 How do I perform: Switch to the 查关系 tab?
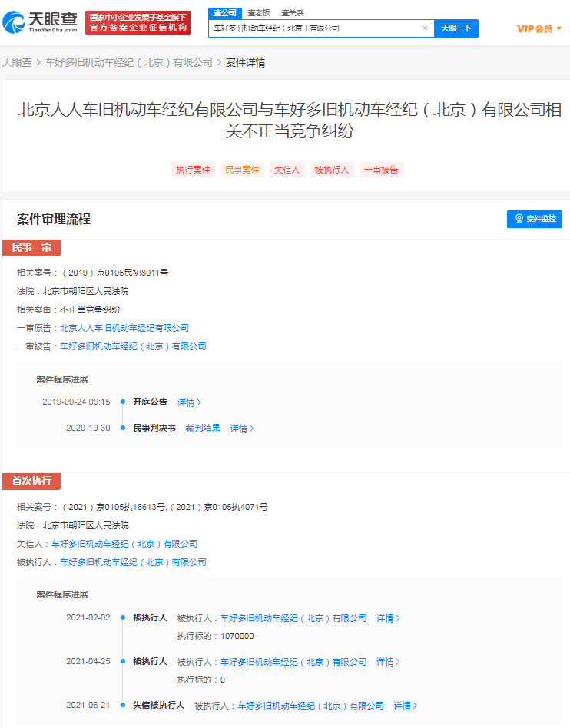coord(292,12)
